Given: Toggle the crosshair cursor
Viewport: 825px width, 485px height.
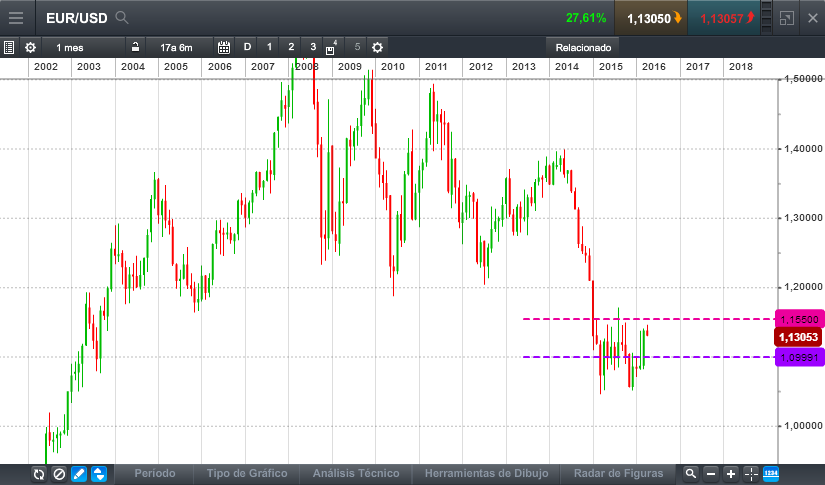Looking at the screenshot, I should [x=751, y=474].
